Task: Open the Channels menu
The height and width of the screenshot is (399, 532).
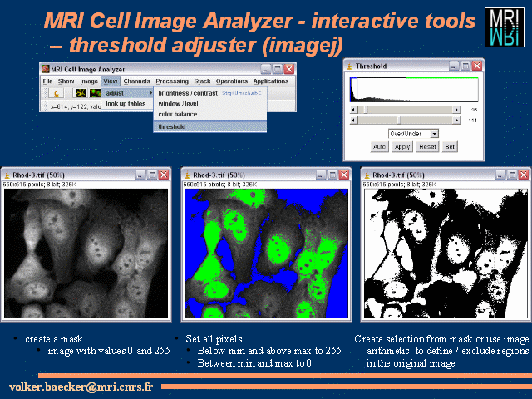Action: click(x=136, y=81)
